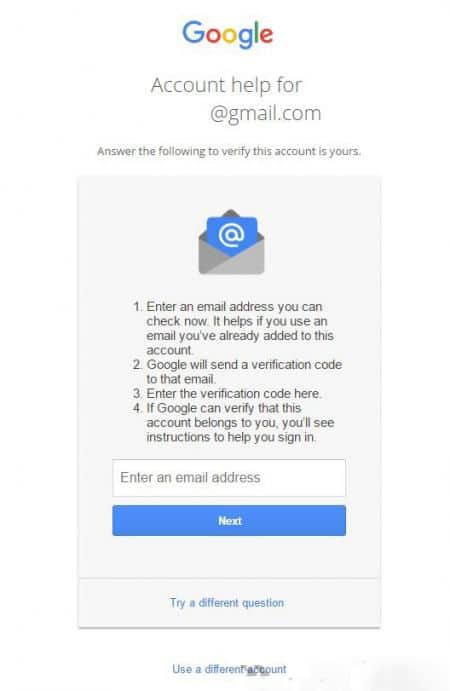Image resolution: width=450 pixels, height=691 pixels.
Task: Click the @gmail.com address text
Action: (265, 114)
